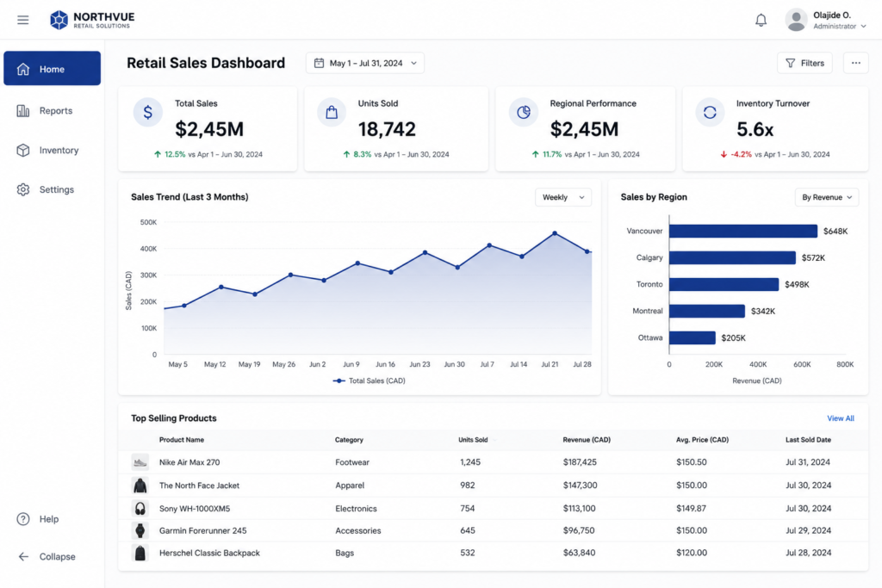
Task: Click the notifications bell icon
Action: [x=761, y=21]
